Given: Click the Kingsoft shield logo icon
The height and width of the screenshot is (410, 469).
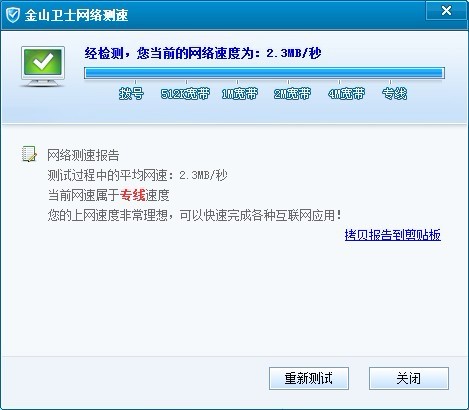Looking at the screenshot, I should pos(13,15).
